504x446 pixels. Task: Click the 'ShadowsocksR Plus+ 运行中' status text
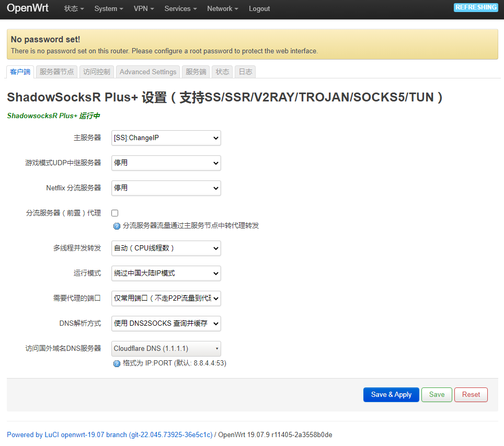tap(53, 116)
